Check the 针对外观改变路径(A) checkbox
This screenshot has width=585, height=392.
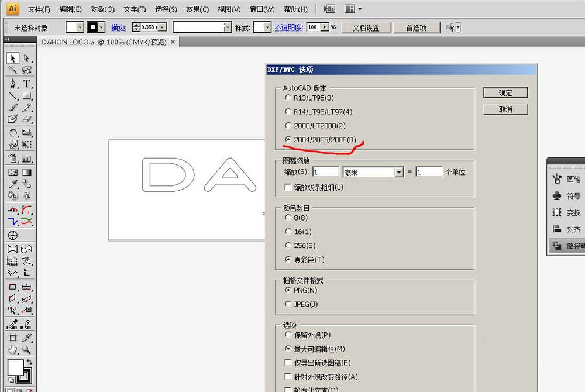(x=288, y=377)
